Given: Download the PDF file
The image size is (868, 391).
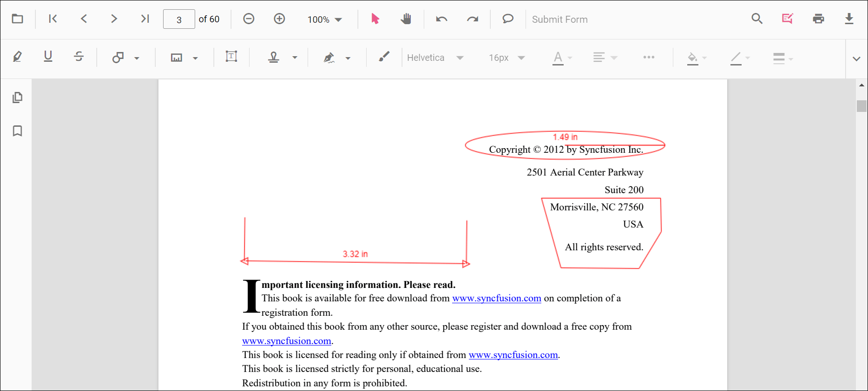Looking at the screenshot, I should click(x=849, y=19).
